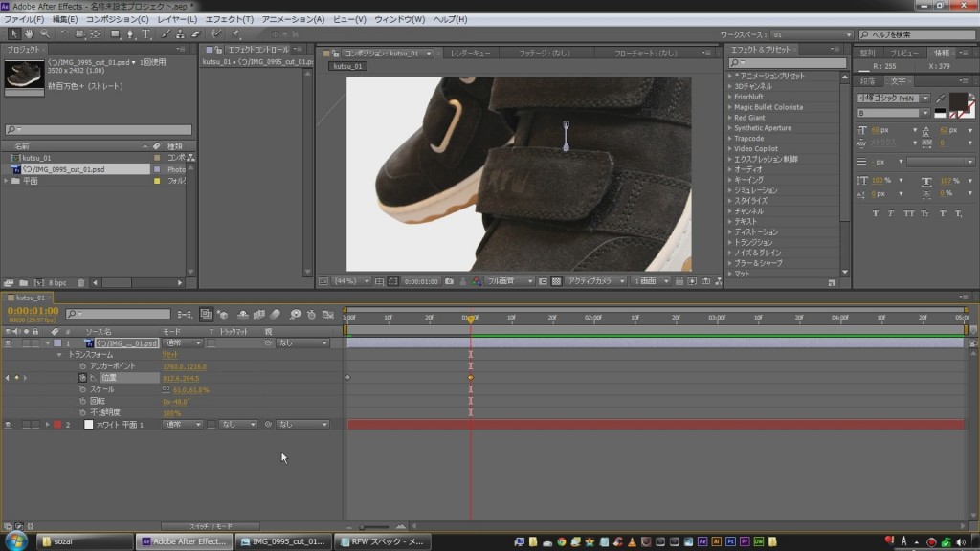Open the フル画質 resolution dropdown
Image resolution: width=980 pixels, height=551 pixels.
pyautogui.click(x=509, y=282)
